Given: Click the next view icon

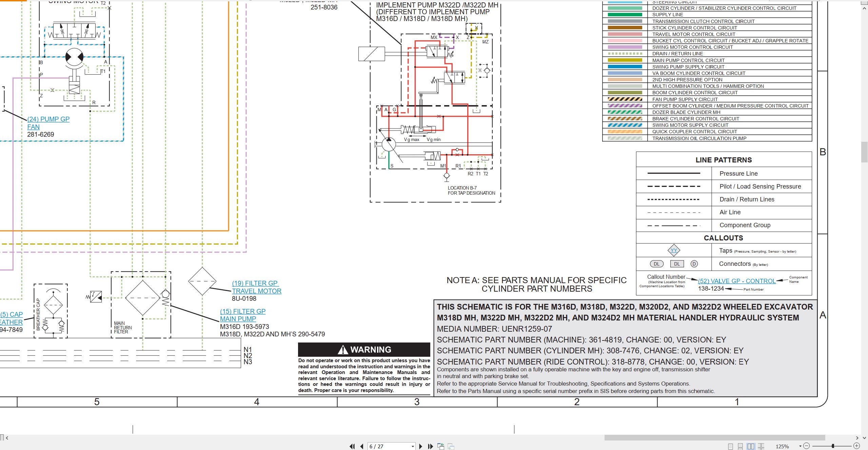Looking at the screenshot, I should (x=451, y=446).
